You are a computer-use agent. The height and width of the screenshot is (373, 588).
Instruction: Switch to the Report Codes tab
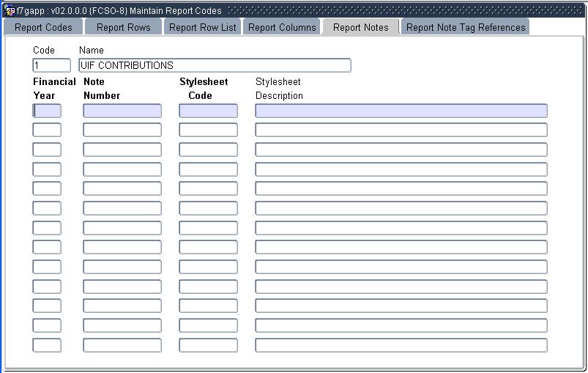pyautogui.click(x=43, y=27)
